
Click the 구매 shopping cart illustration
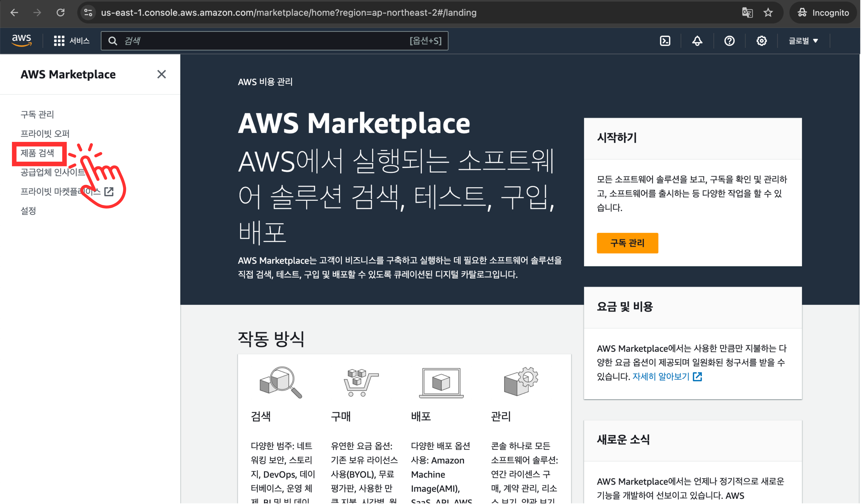pos(361,382)
